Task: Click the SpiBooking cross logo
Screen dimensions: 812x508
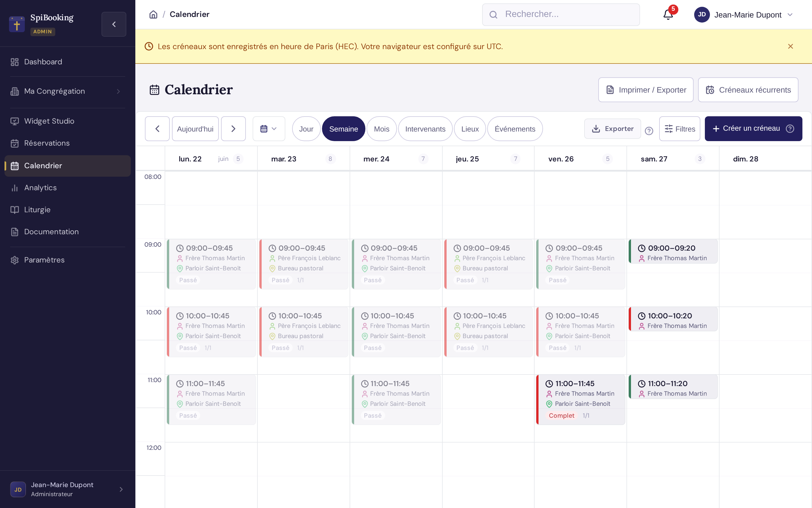Action: 17,24
